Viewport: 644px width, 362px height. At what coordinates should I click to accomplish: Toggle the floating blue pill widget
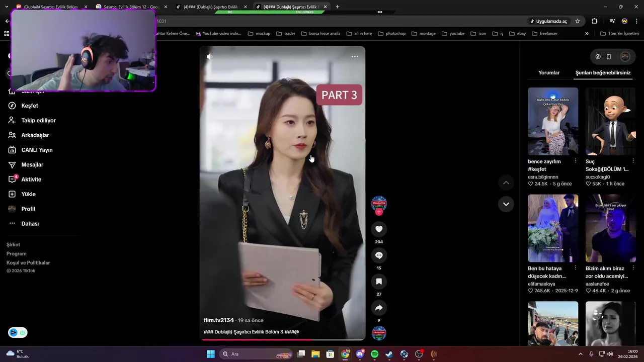tap(18, 332)
